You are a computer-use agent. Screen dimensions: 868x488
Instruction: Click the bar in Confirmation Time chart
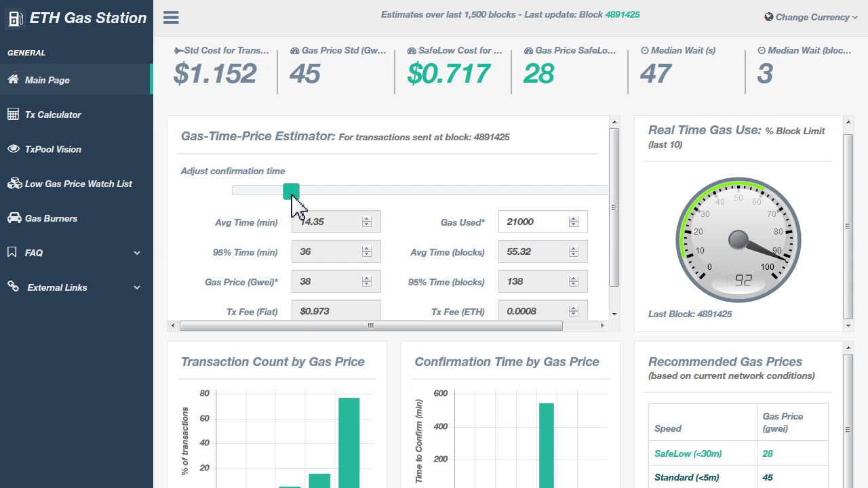pyautogui.click(x=547, y=445)
